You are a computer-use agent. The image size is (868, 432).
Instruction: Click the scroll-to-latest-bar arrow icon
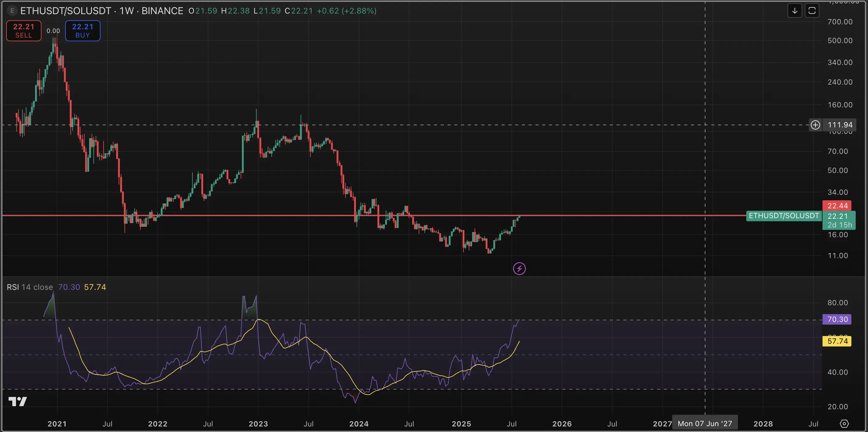(795, 10)
